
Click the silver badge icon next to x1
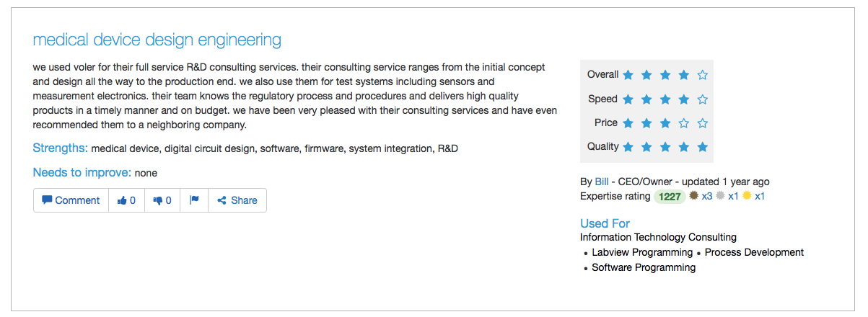(x=720, y=195)
